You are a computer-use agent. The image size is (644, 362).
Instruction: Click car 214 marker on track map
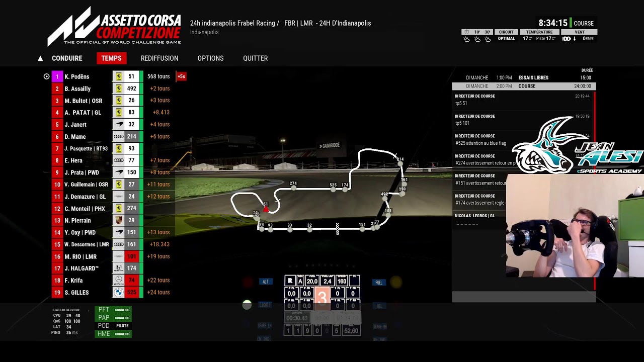pos(399,163)
